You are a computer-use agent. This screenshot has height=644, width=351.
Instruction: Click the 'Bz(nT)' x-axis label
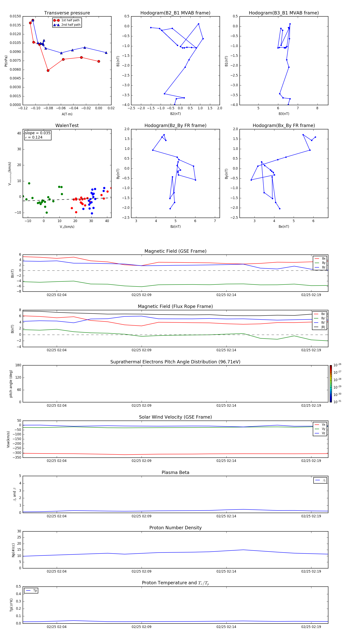coord(175,227)
